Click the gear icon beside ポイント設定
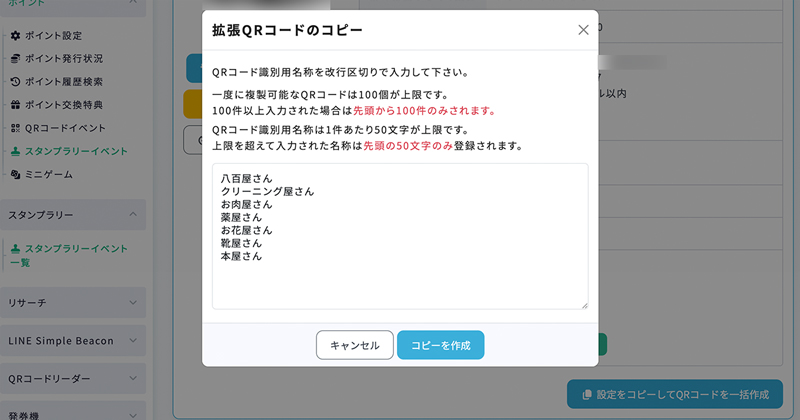 [15, 36]
